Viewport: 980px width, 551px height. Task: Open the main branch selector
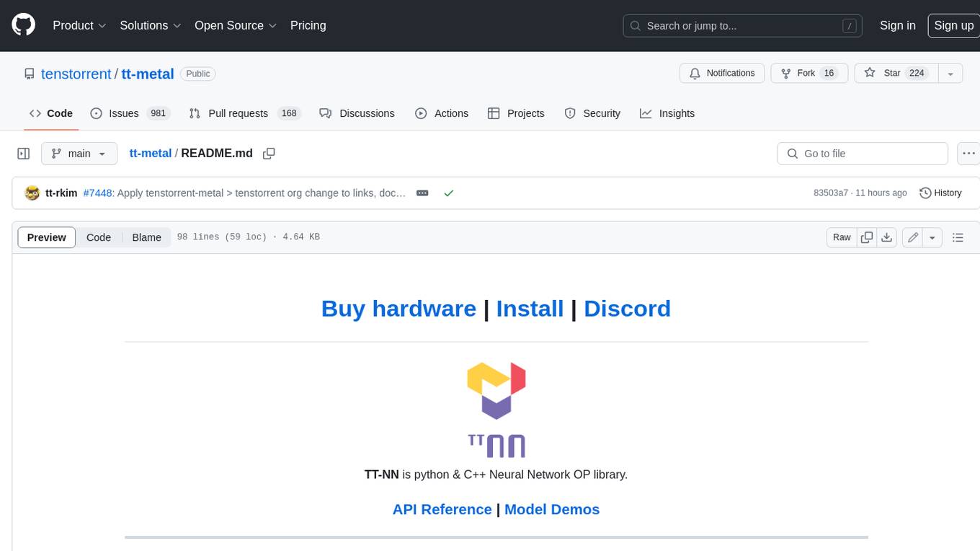79,154
